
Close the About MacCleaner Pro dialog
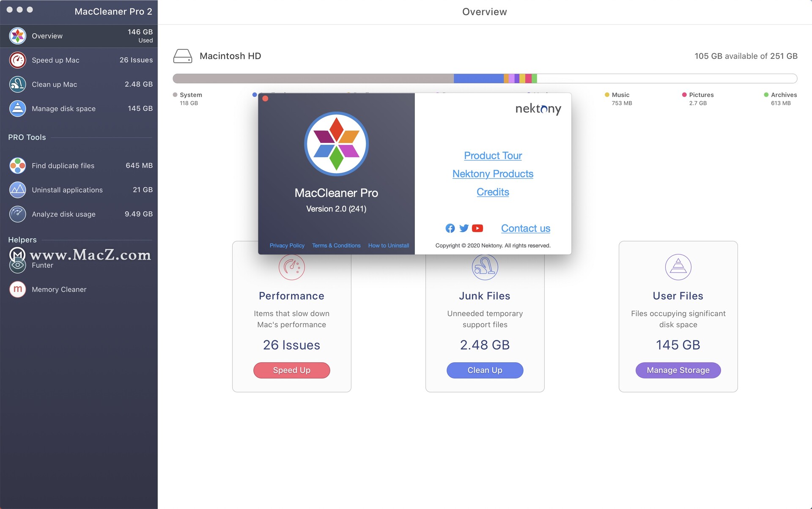(x=265, y=99)
